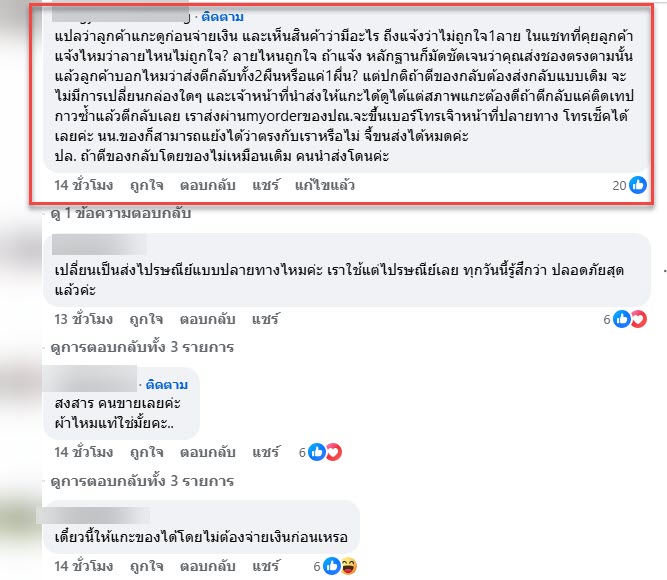The image size is (667, 580).
Task: Click the heart reaction on the 13 ชั่วโมง comment
Action: (638, 319)
